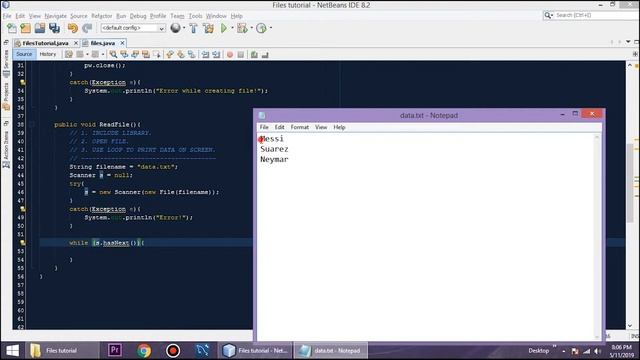
Task: Toggle Rectangular Selection in editor toolbar
Action: (x=157, y=54)
